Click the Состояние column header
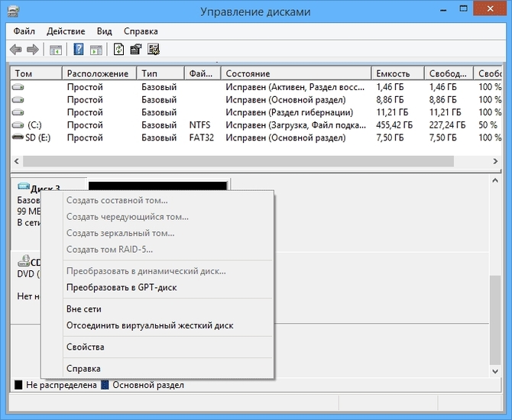512x420 pixels. pos(296,74)
